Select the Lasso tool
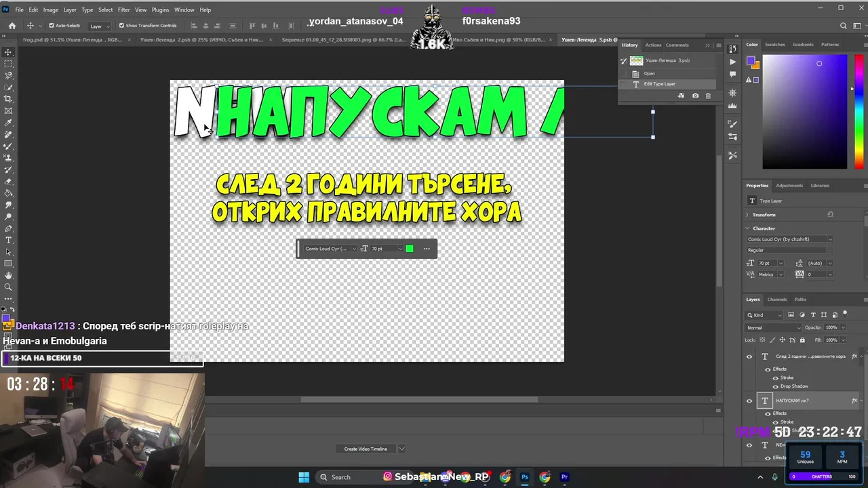The width and height of the screenshot is (868, 488). pos(8,75)
